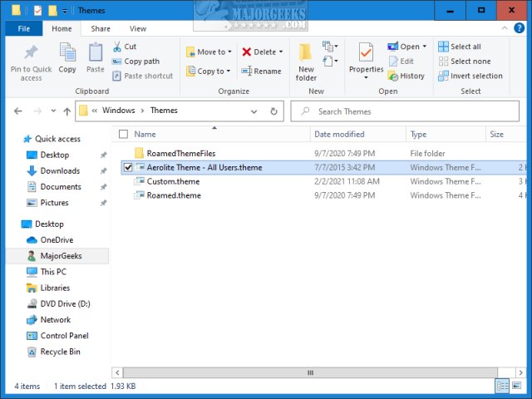Screen dimensions: 532x399
Task: Select the RoamedThemeFiles folder
Action: [181, 153]
